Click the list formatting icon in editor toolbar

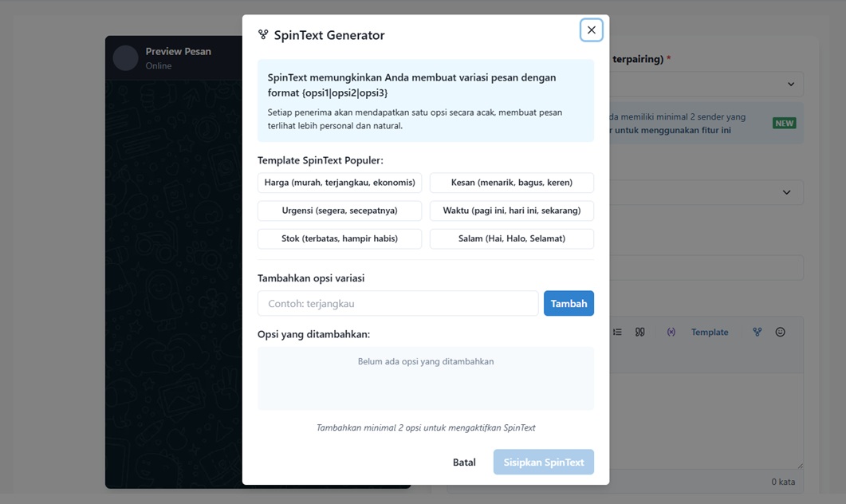click(x=617, y=332)
